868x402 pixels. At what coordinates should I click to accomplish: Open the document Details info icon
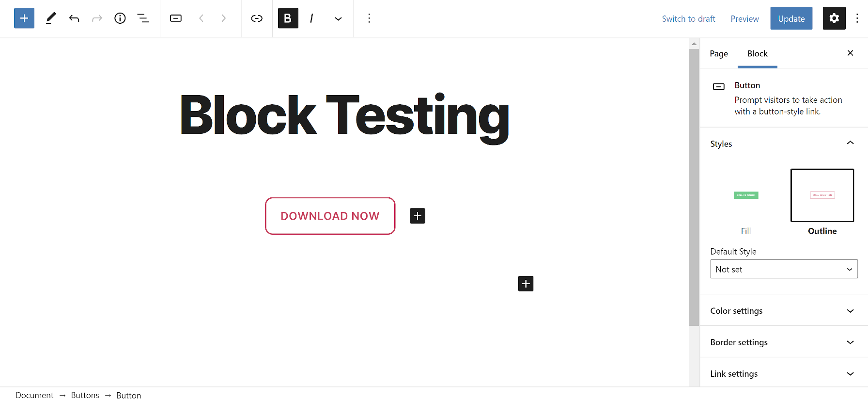click(120, 18)
